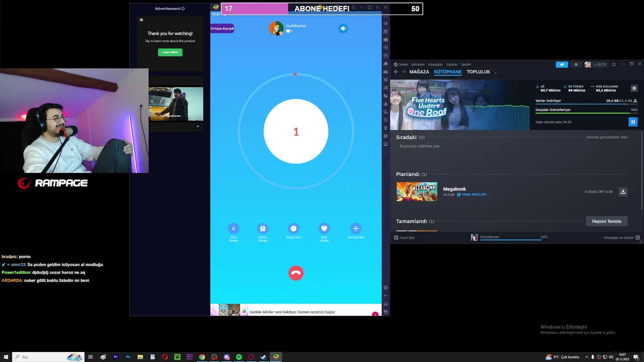Tap the Arkadaş Ekle plus icon

[356, 228]
